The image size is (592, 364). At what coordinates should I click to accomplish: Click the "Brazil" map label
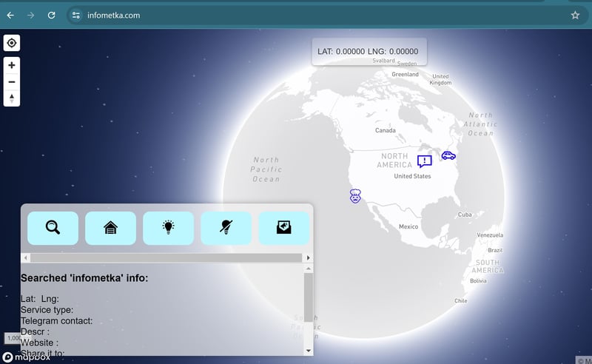click(x=495, y=250)
